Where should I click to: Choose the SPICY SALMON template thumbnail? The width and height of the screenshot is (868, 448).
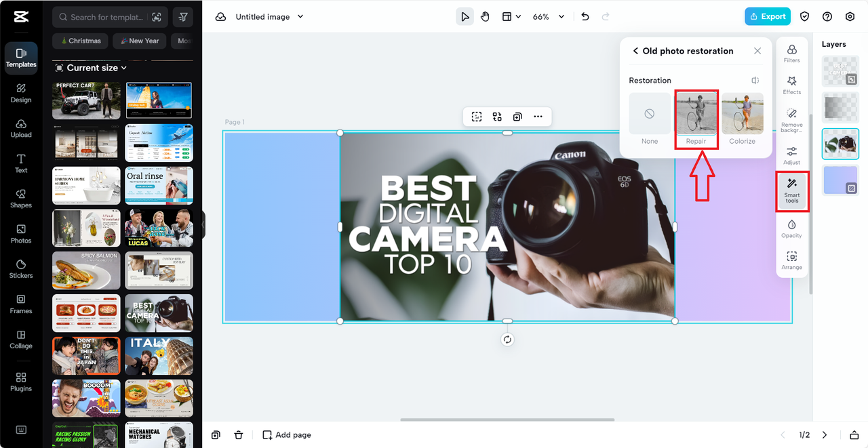pos(86,270)
